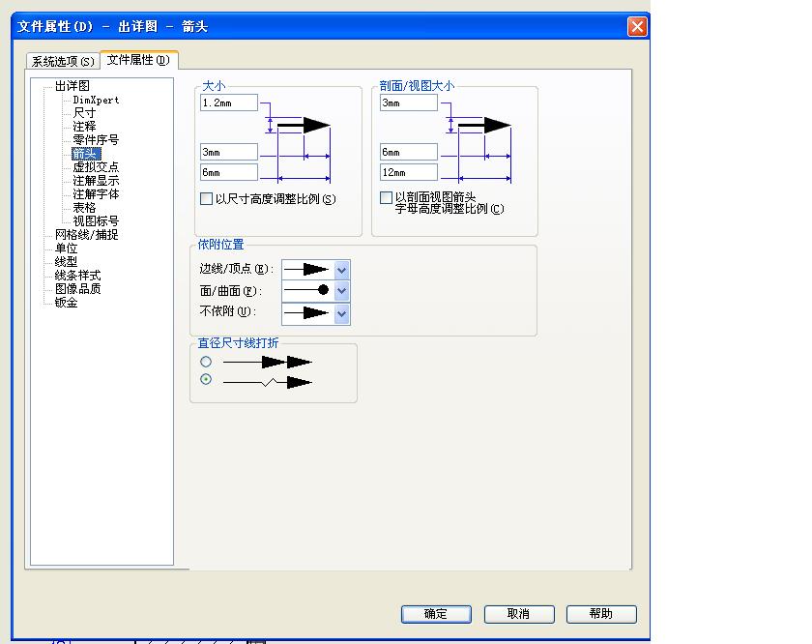This screenshot has width=812, height=644.
Task: Click the 3mm field in 大小 group
Action: (229, 152)
